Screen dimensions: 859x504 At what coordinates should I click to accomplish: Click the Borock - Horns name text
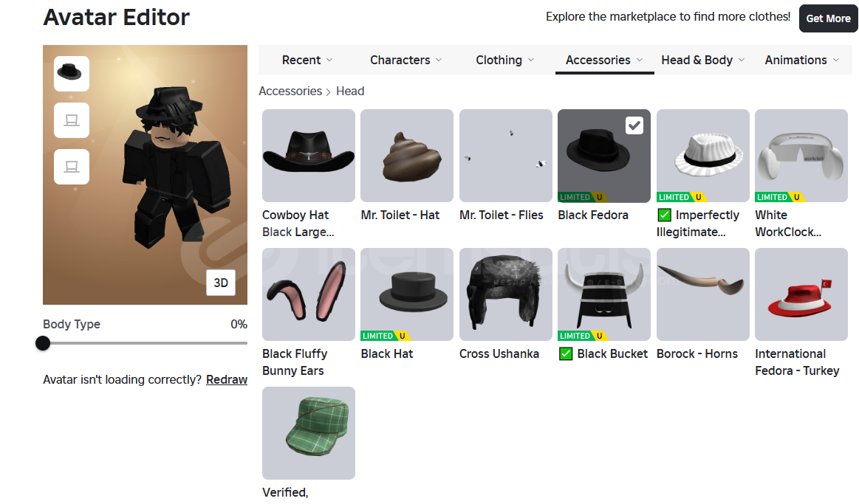697,354
